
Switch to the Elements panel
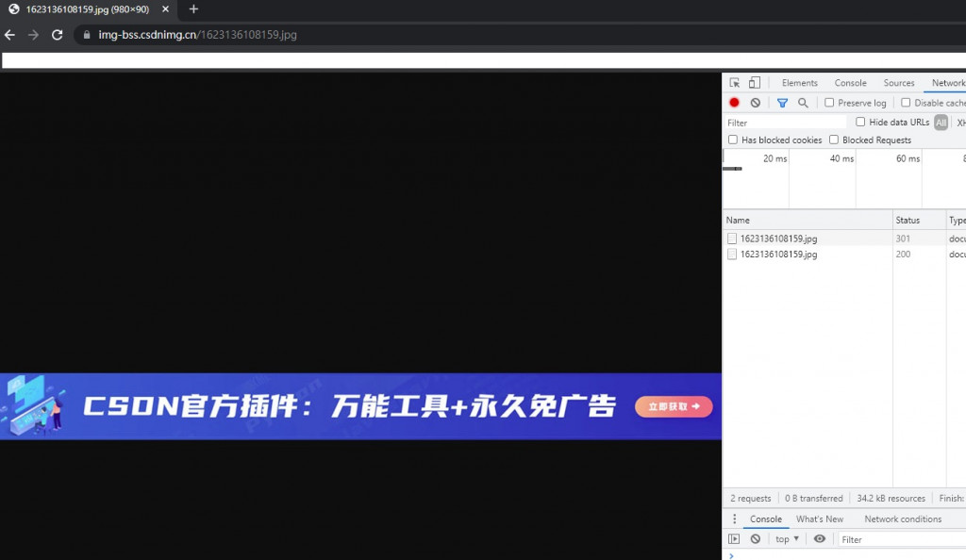click(800, 83)
